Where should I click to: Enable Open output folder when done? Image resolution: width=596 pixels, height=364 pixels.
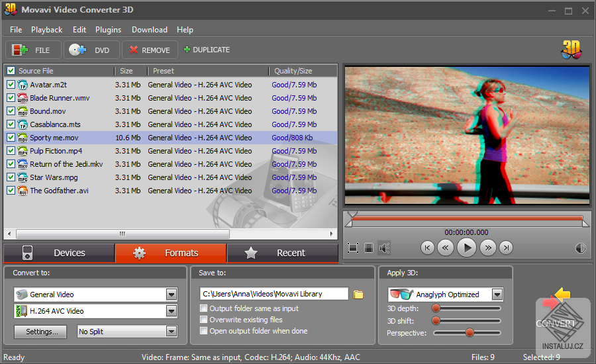pos(204,331)
